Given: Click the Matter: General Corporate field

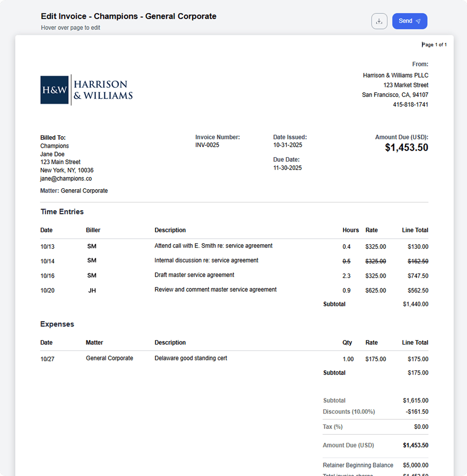Looking at the screenshot, I should pyautogui.click(x=74, y=190).
